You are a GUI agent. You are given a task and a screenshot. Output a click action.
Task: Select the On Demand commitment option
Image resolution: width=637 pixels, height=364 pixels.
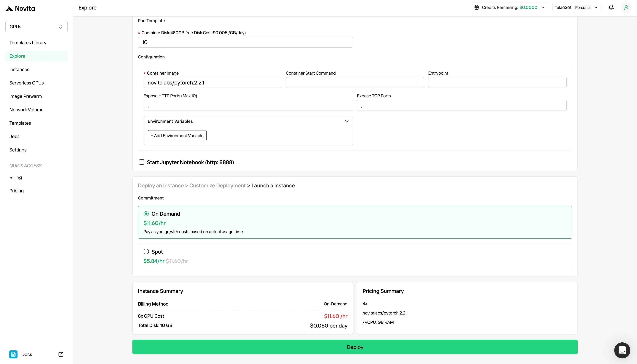coord(146,214)
